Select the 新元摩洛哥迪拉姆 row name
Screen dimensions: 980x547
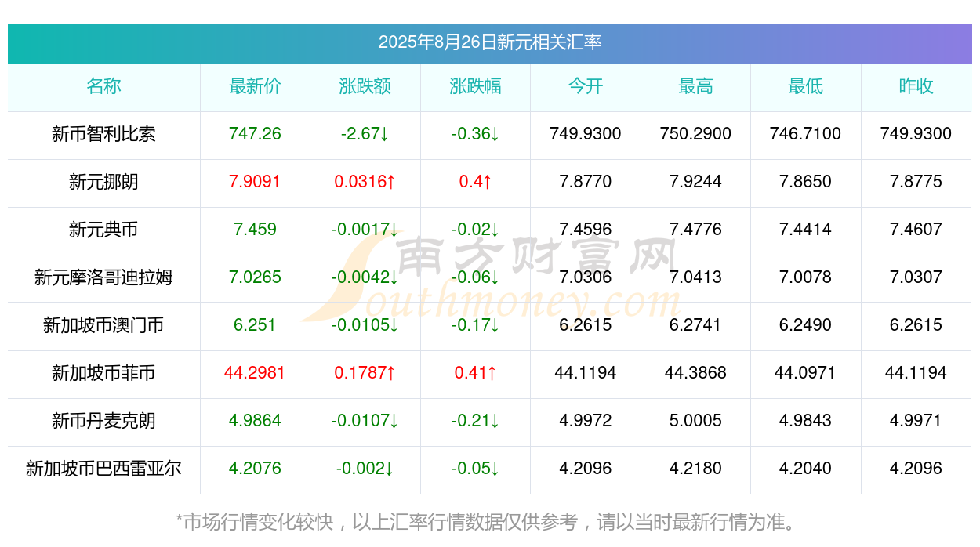click(x=103, y=277)
